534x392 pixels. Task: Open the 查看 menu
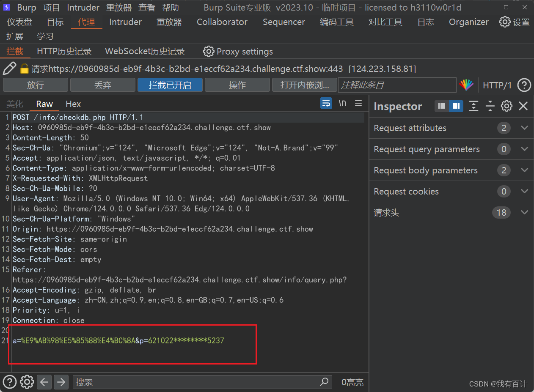click(x=147, y=8)
